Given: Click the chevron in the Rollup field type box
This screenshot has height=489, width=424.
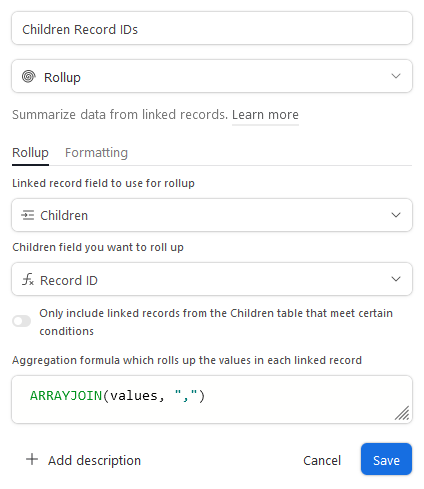Looking at the screenshot, I should (396, 76).
